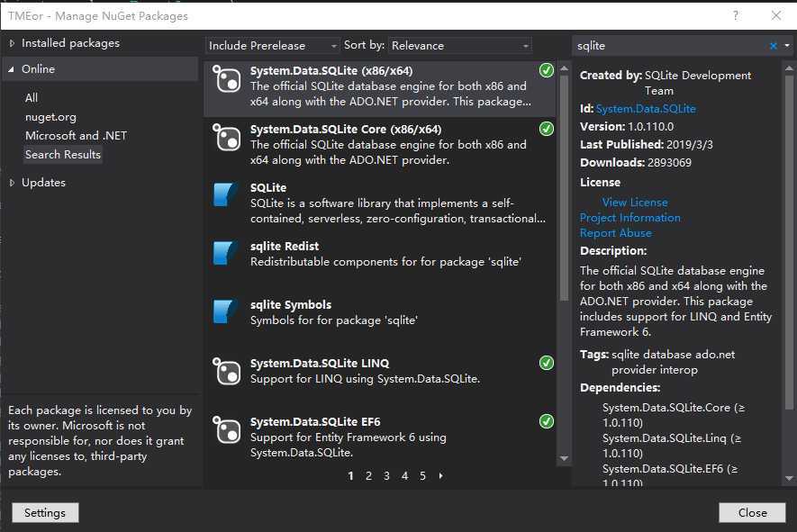The image size is (797, 532).
Task: Expand the Updates section
Action: point(12,183)
